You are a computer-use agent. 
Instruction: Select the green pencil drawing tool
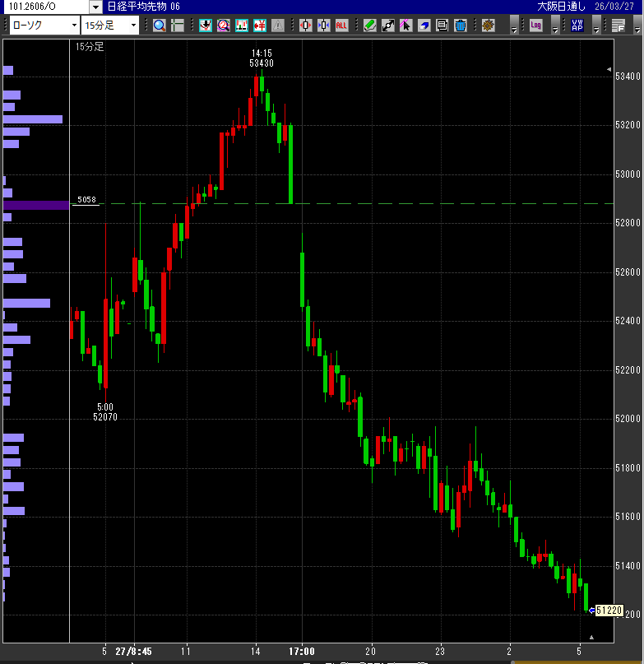pyautogui.click(x=369, y=26)
